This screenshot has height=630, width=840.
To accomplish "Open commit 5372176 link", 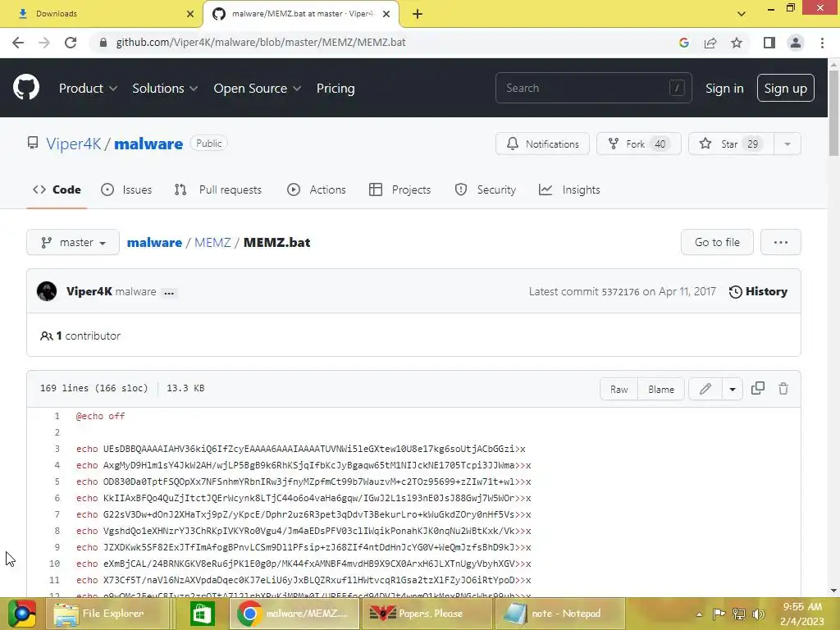I will click(x=620, y=292).
